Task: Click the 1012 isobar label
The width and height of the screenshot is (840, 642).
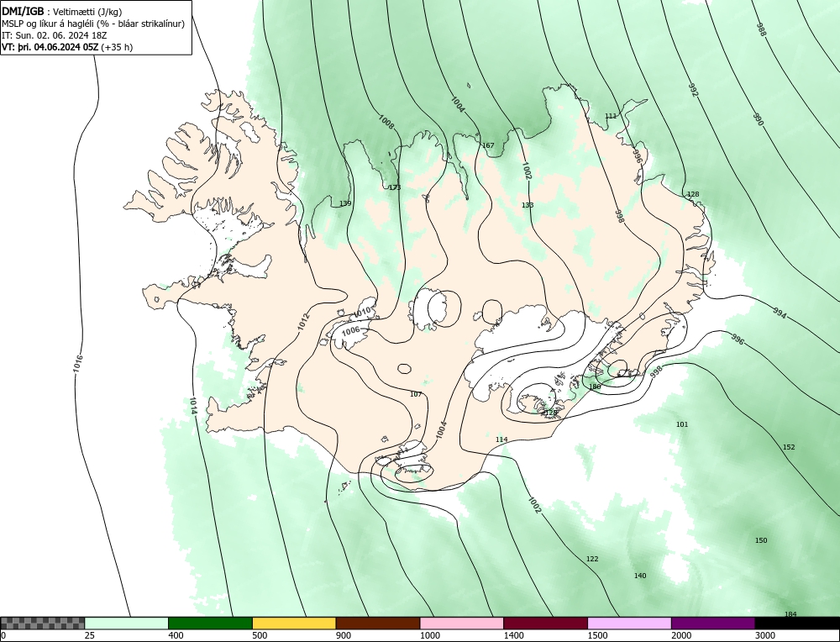Action: [303, 321]
